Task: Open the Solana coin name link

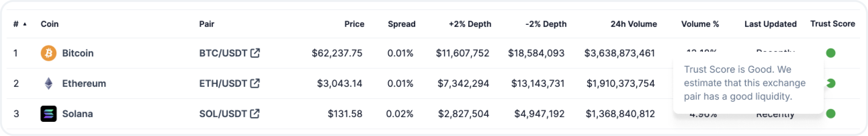Action: click(77, 114)
